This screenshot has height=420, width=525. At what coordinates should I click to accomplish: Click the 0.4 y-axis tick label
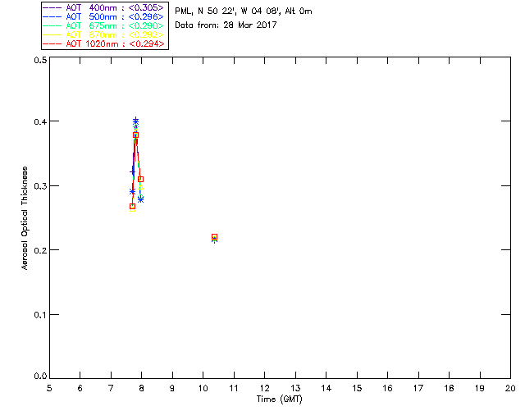click(40, 121)
